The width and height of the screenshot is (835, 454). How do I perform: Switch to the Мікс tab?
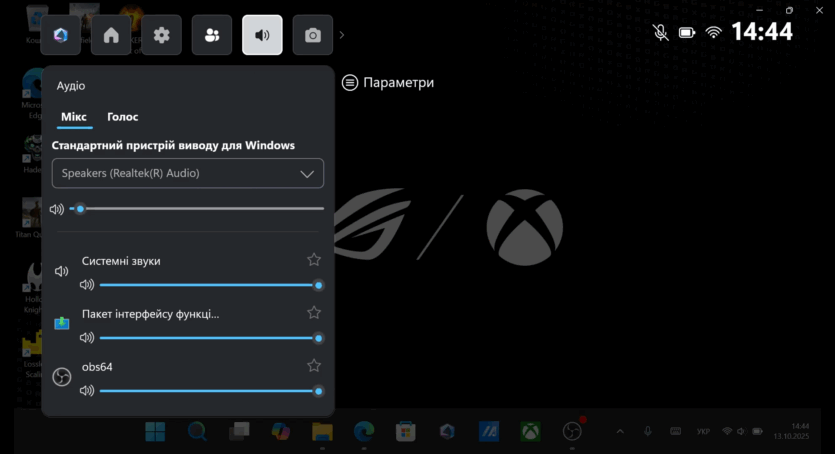pyautogui.click(x=74, y=117)
